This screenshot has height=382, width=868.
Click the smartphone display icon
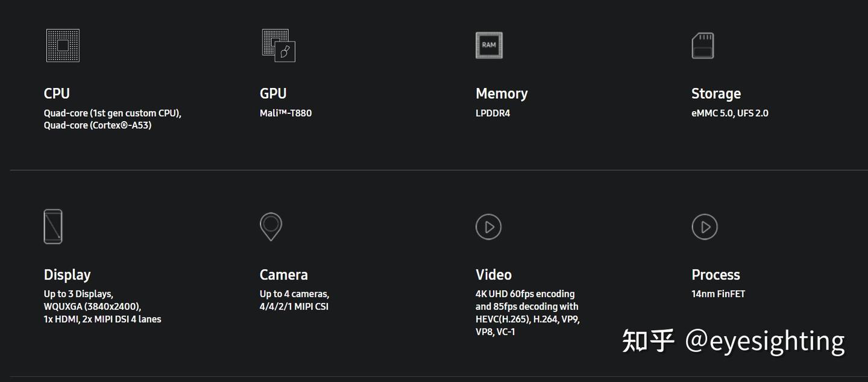(x=53, y=227)
